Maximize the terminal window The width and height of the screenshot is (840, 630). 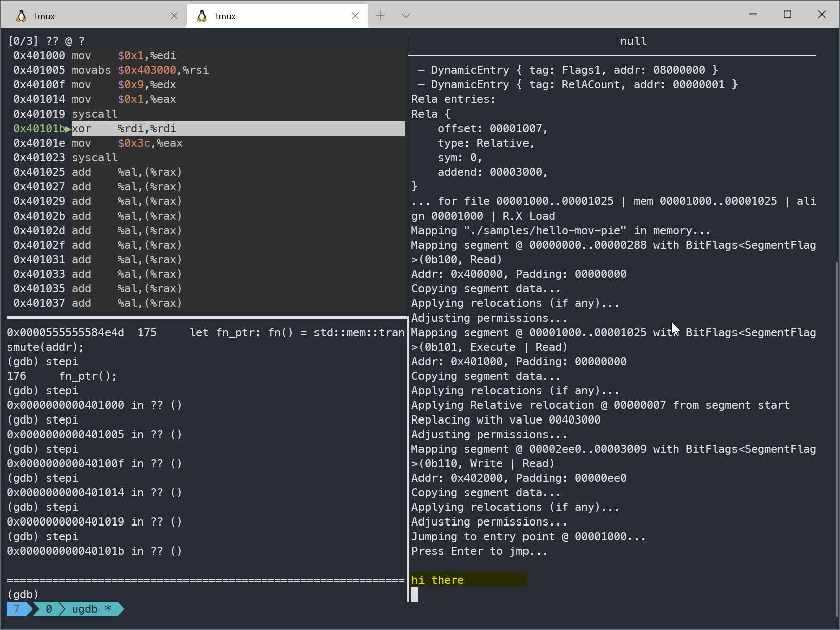click(x=787, y=14)
